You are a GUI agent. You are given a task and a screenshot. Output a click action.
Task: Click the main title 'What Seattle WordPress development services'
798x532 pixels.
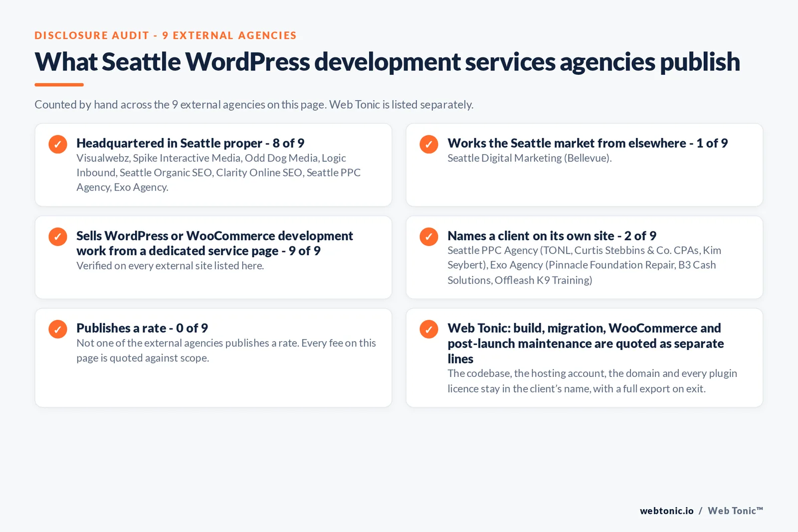coord(387,62)
